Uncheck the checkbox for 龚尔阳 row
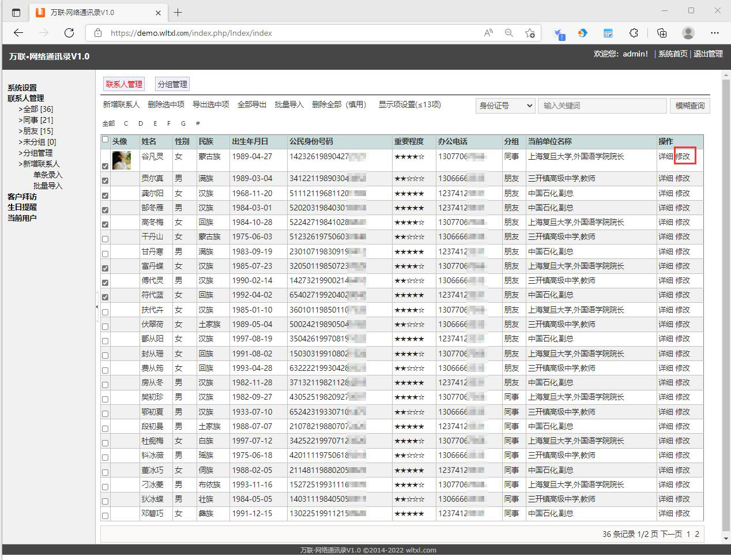The width and height of the screenshot is (731, 560). (x=105, y=196)
